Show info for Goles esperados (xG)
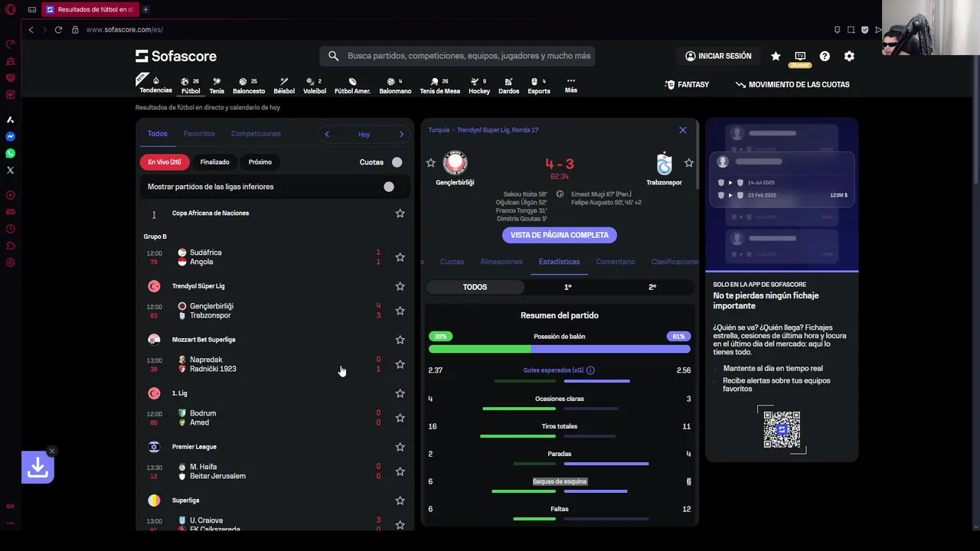 (x=590, y=370)
